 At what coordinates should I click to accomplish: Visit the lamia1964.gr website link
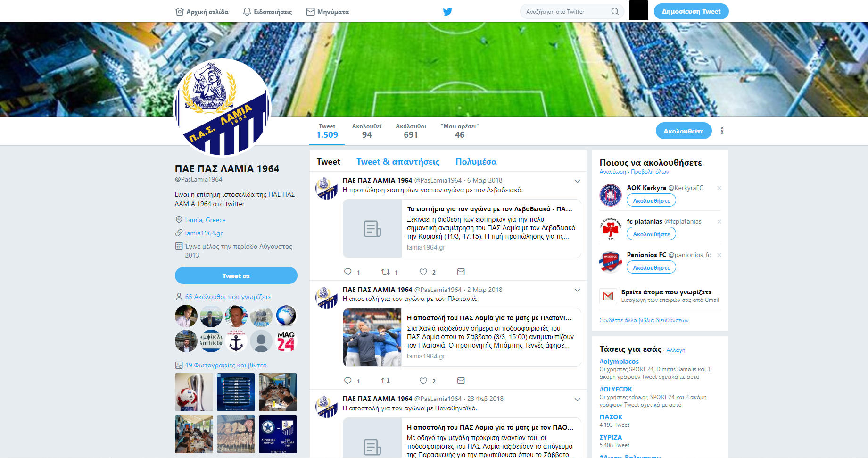point(204,233)
